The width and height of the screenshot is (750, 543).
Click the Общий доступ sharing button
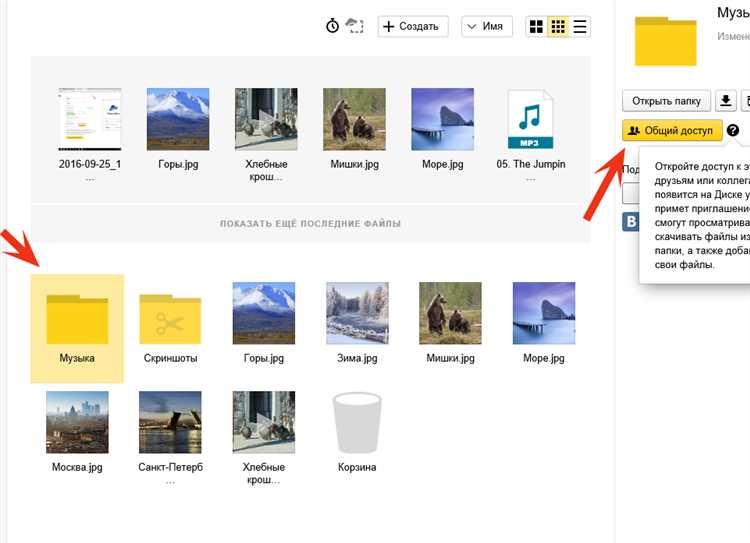click(670, 130)
